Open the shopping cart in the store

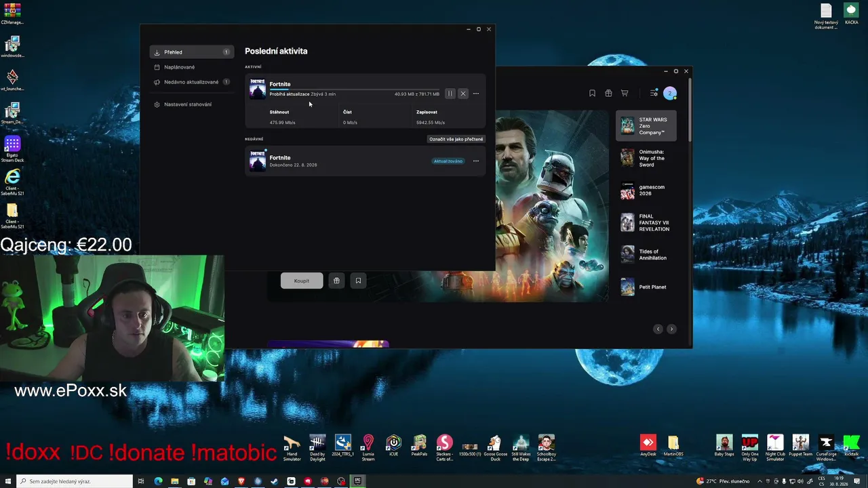coord(625,94)
